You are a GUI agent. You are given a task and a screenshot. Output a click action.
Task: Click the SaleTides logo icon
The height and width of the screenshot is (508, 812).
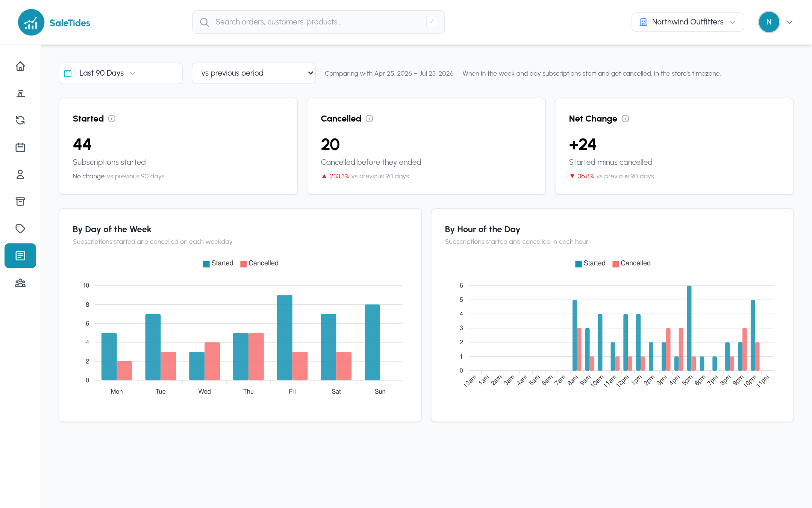pyautogui.click(x=31, y=22)
